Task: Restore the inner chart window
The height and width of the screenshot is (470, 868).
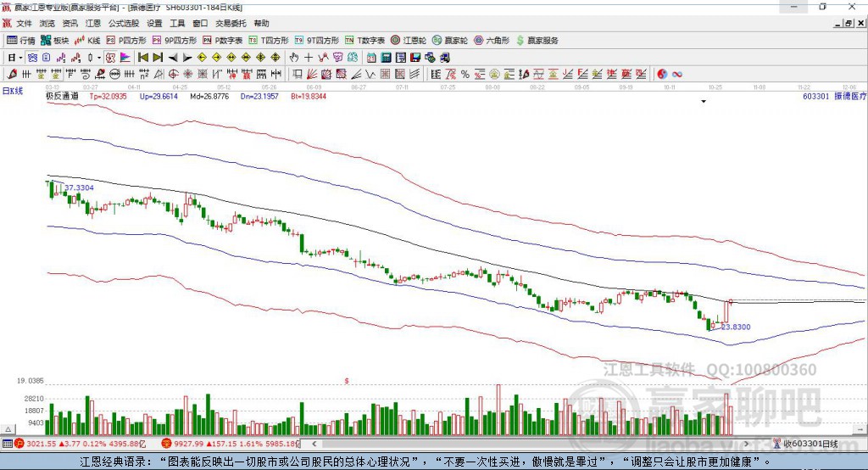Action: [849, 23]
